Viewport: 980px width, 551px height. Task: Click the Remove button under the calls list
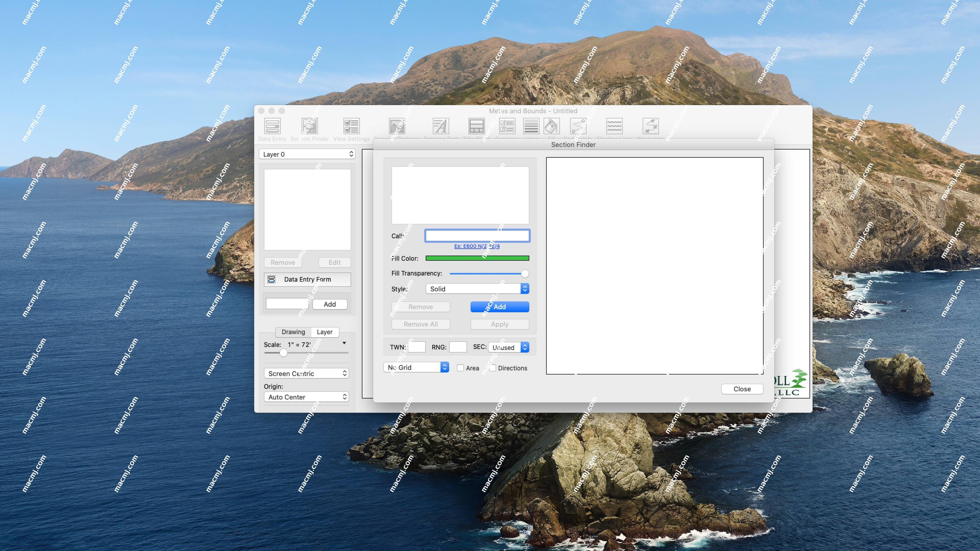(x=283, y=262)
